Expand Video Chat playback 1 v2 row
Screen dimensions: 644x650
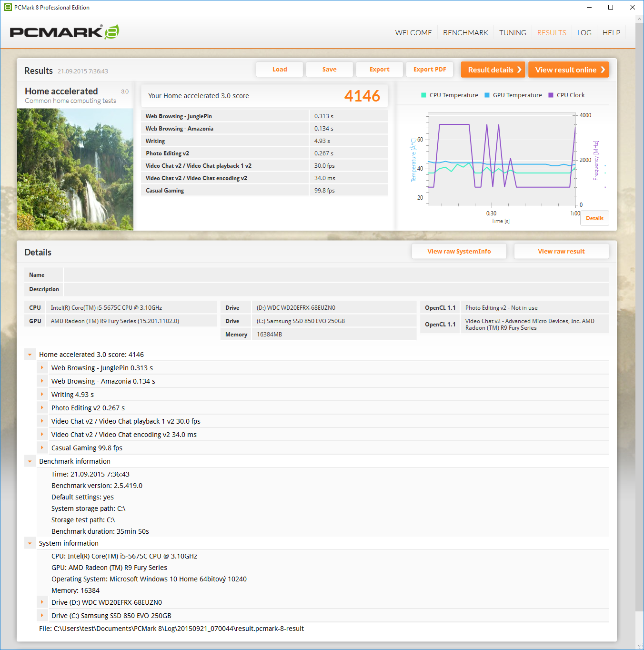tap(42, 421)
